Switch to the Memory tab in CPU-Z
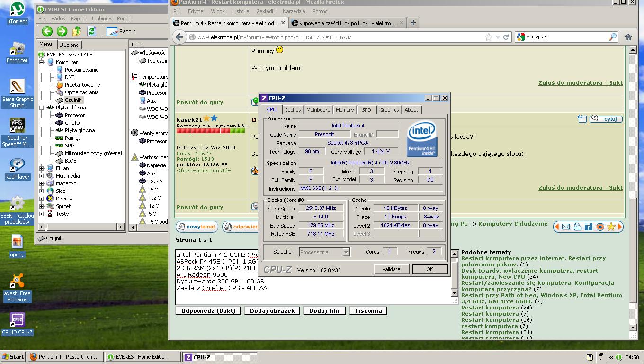This screenshot has width=644, height=364. click(x=344, y=110)
